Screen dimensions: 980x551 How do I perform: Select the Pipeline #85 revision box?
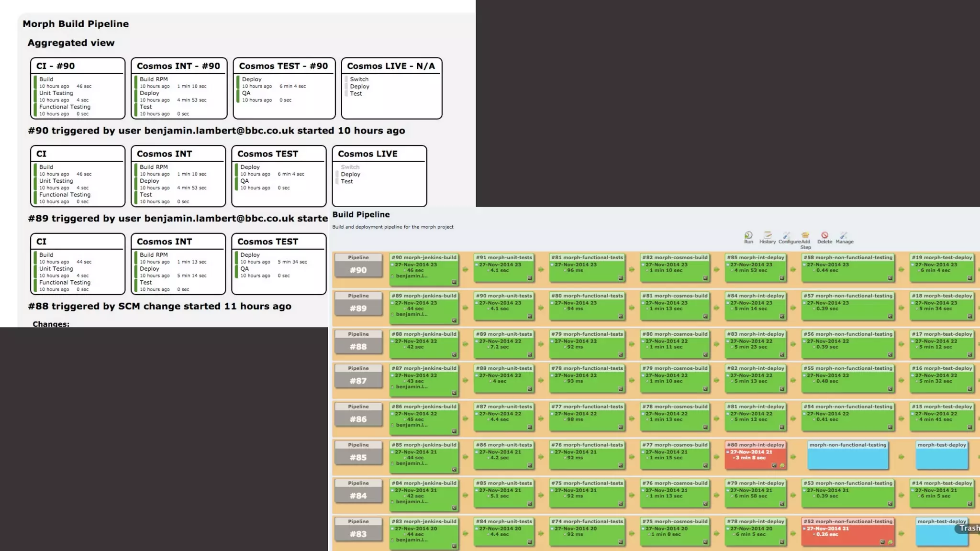pos(358,457)
